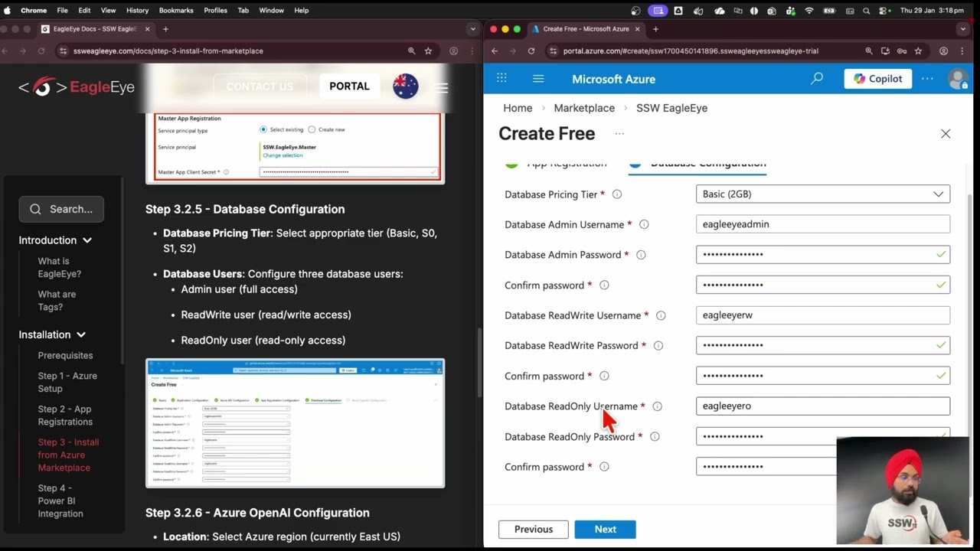980x551 pixels.
Task: Go to Marketplace breadcrumb
Action: (x=584, y=108)
